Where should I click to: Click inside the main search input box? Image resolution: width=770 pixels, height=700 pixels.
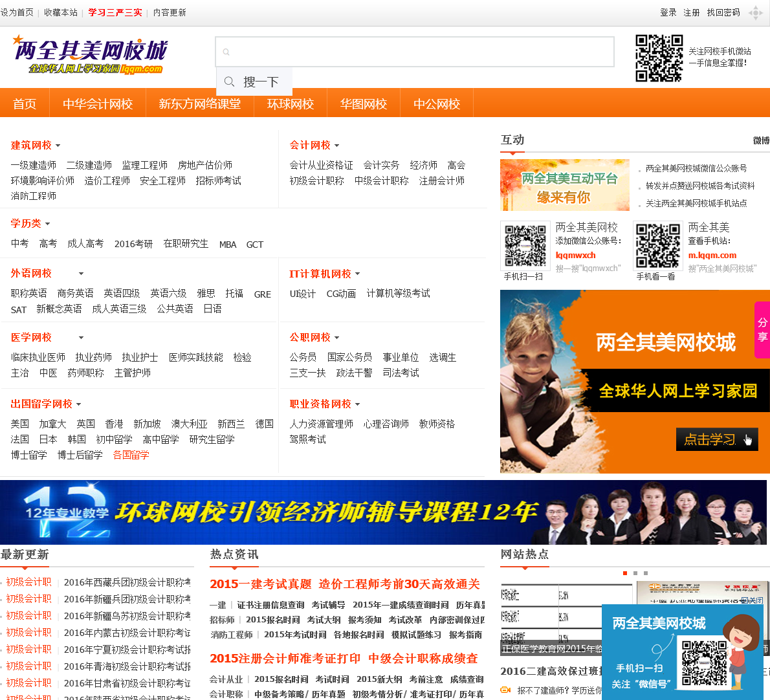415,52
